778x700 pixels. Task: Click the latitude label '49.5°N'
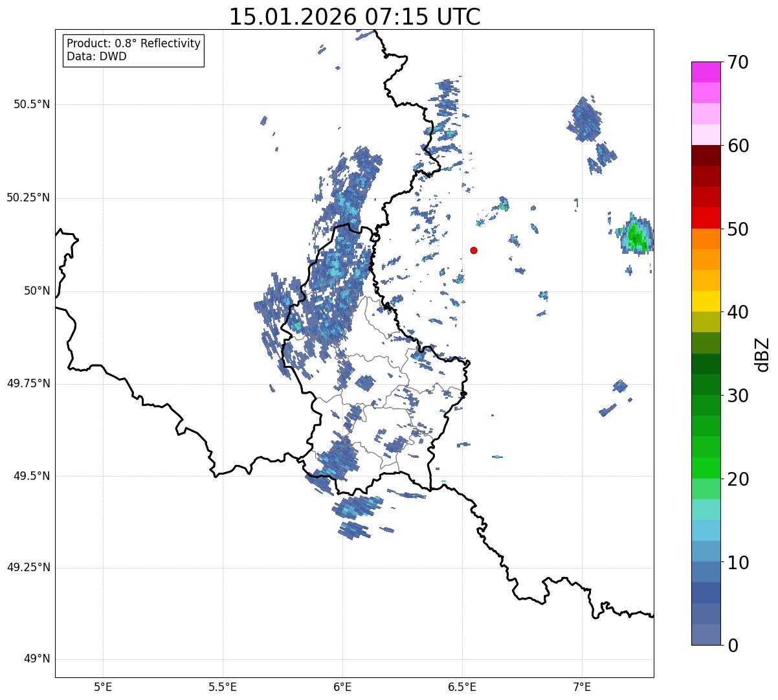(32, 476)
